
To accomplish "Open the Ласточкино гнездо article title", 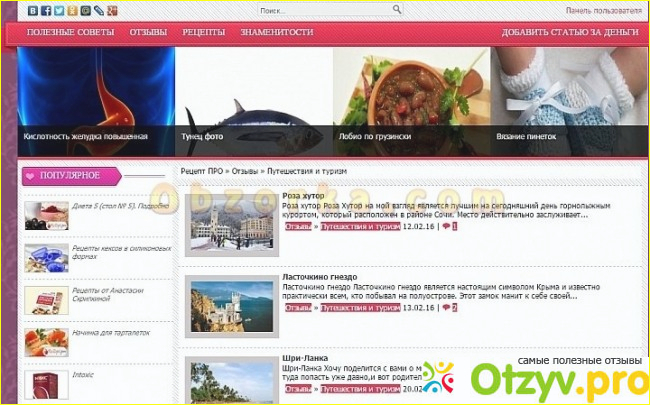I will [320, 276].
